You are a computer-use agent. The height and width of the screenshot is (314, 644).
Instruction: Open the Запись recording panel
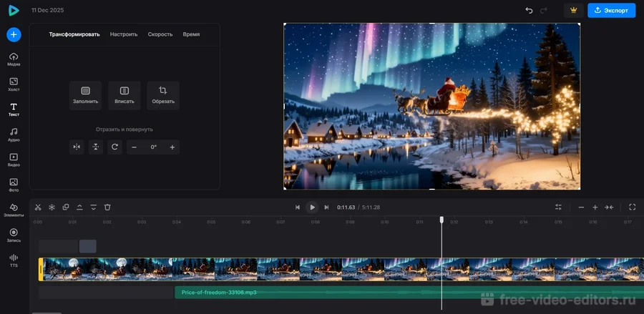tap(14, 235)
